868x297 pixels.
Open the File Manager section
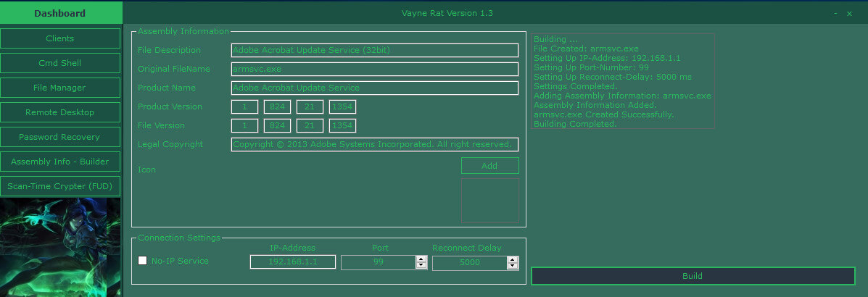pos(60,88)
